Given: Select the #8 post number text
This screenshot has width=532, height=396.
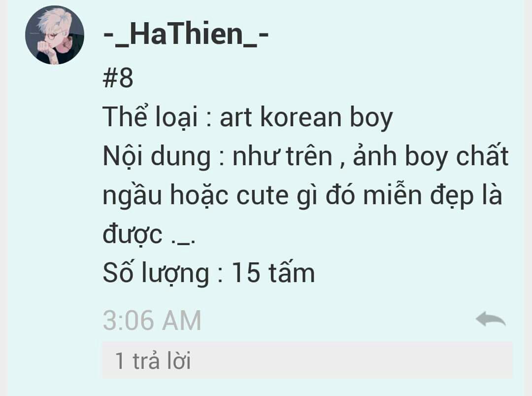Looking at the screenshot, I should point(118,78).
